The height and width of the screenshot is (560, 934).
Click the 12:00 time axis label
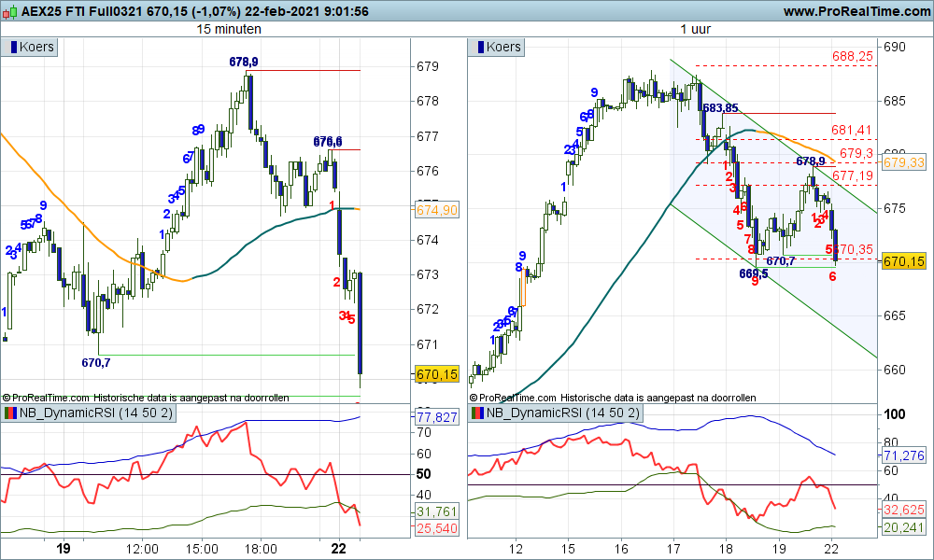(142, 549)
